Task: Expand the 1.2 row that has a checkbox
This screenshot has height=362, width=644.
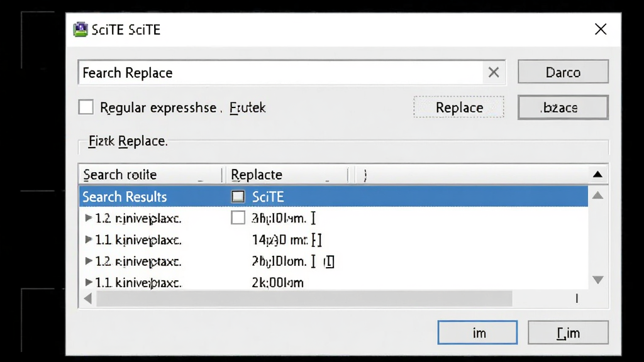Action: 88,218
